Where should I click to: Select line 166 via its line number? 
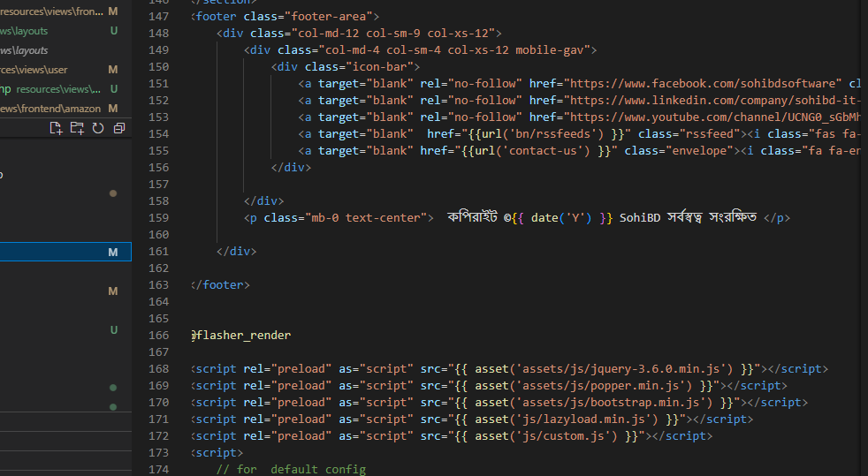(158, 335)
